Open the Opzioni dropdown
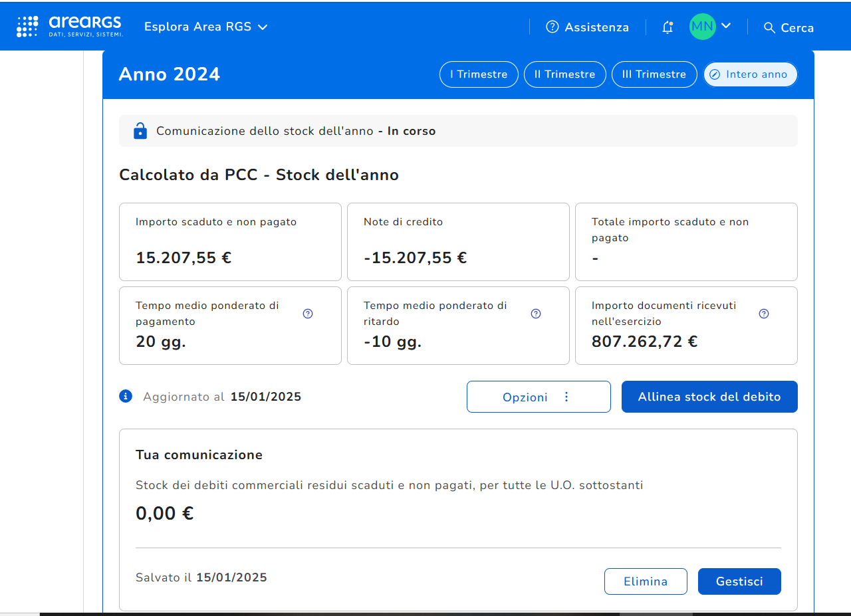 538,397
